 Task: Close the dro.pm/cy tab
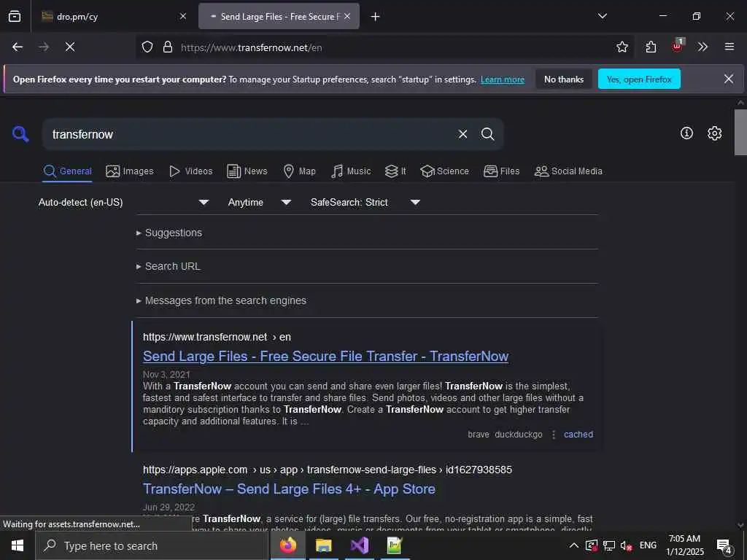(183, 16)
